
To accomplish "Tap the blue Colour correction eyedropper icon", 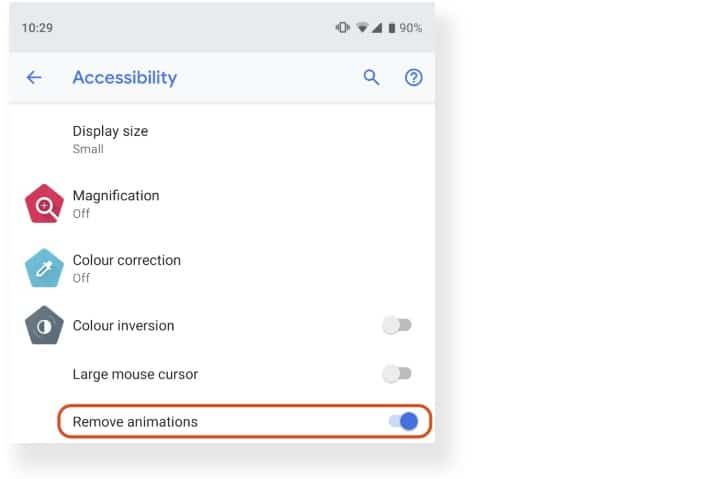I will (44, 268).
